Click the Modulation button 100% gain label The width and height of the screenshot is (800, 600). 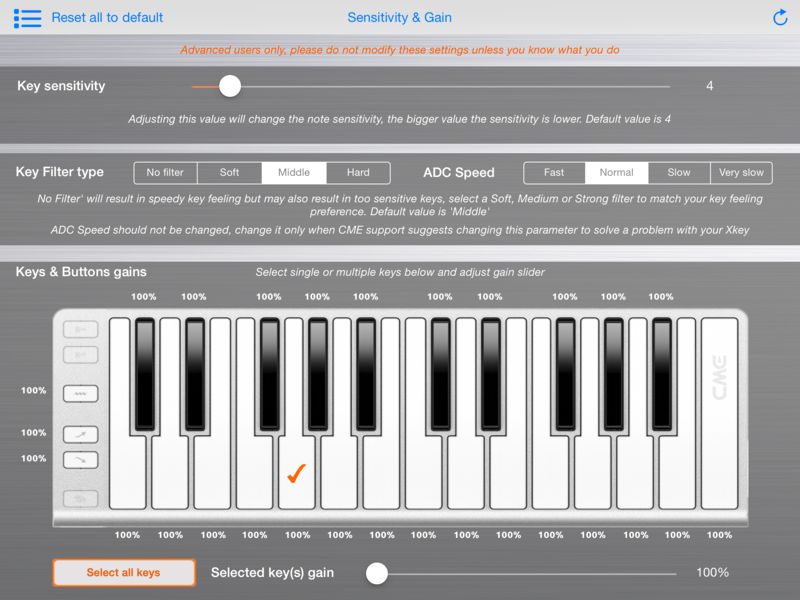pyautogui.click(x=34, y=391)
